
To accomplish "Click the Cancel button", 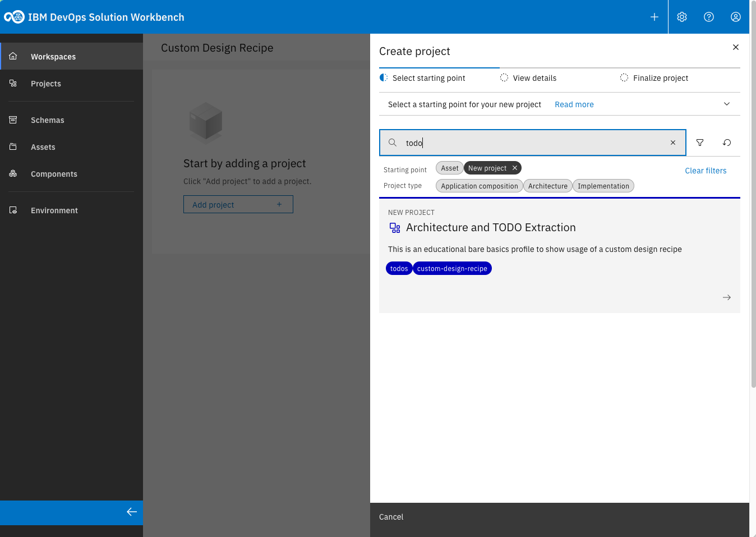I will 391,517.
